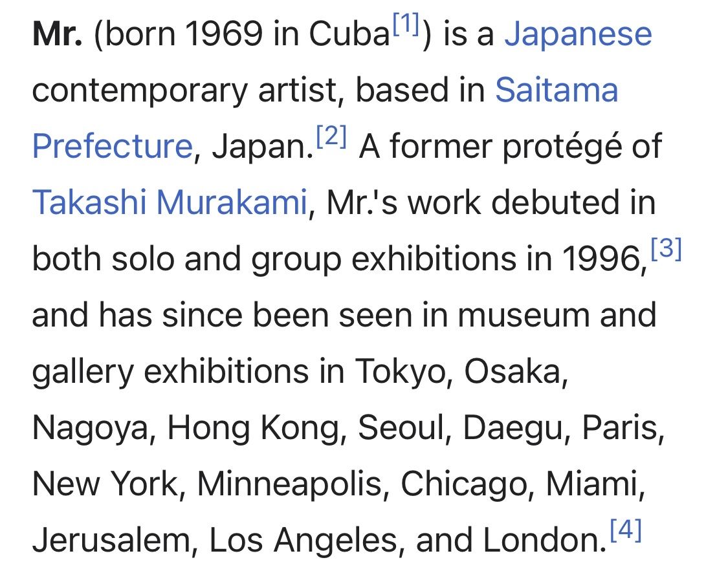The width and height of the screenshot is (728, 571).
Task: Open the Japanese link
Action: [578, 36]
